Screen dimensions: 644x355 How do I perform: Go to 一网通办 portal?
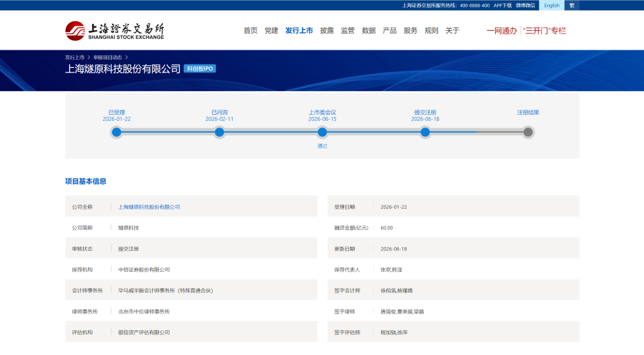502,31
